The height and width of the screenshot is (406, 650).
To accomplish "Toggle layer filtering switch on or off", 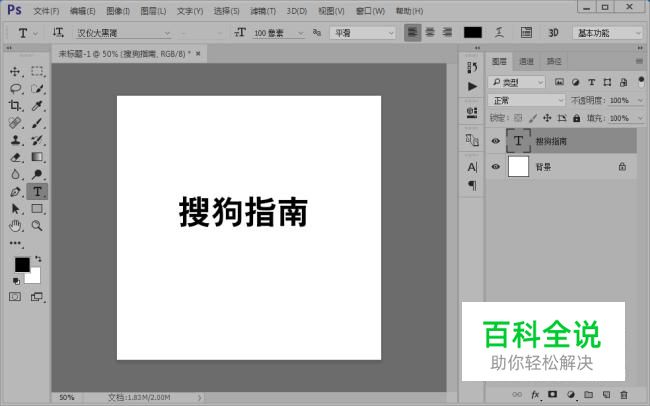I will (x=641, y=81).
